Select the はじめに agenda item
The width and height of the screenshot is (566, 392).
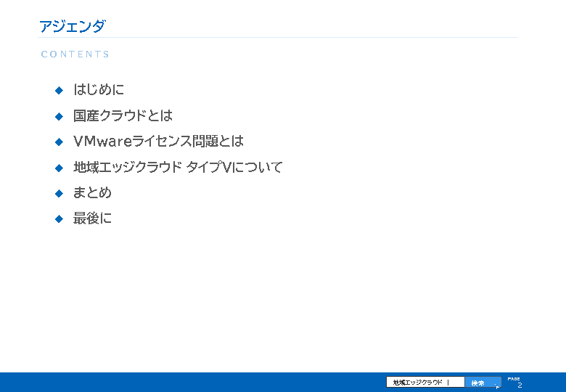tap(99, 90)
